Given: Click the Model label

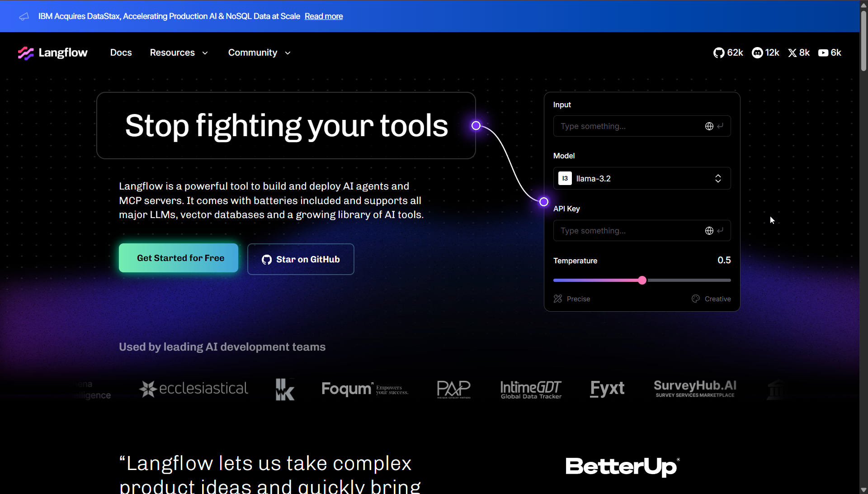Looking at the screenshot, I should pyautogui.click(x=564, y=156).
